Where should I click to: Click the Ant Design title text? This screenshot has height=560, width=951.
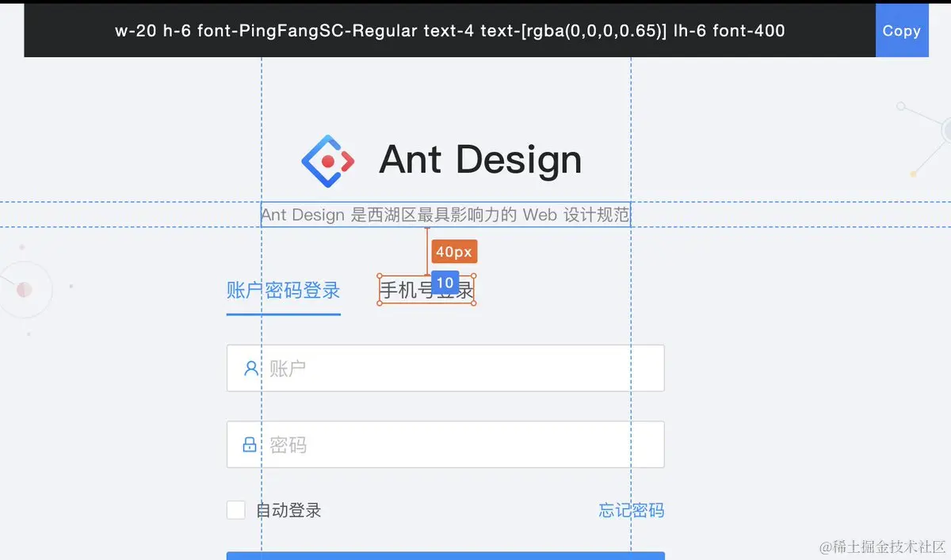tap(480, 160)
